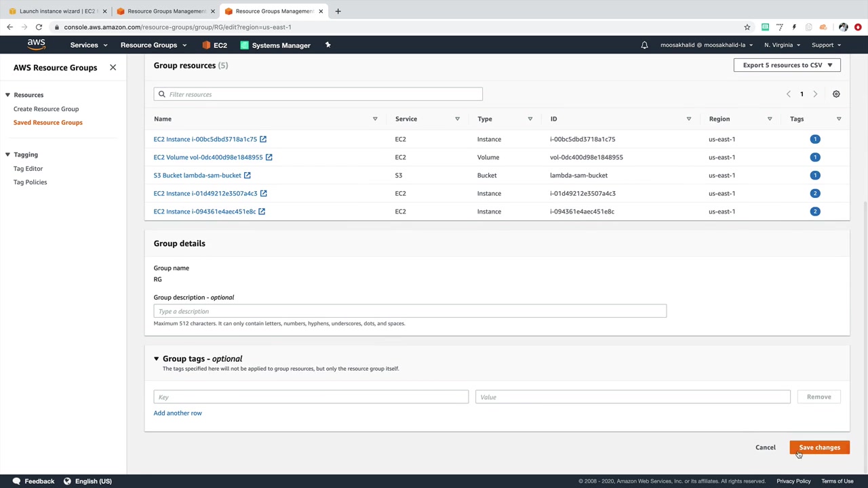Open external link icon for i-01d49212e3507a4c3
The height and width of the screenshot is (488, 868).
[263, 193]
